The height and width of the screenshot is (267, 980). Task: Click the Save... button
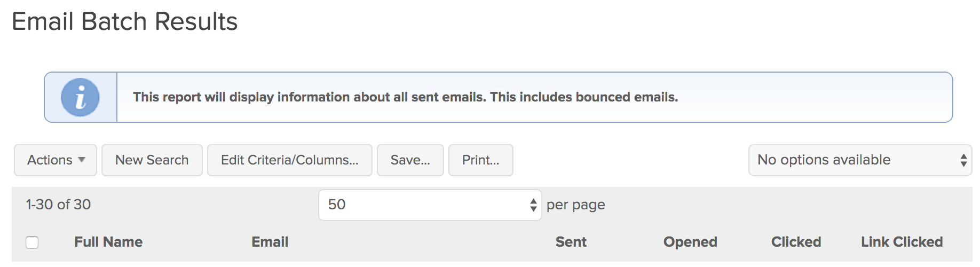[x=410, y=160]
